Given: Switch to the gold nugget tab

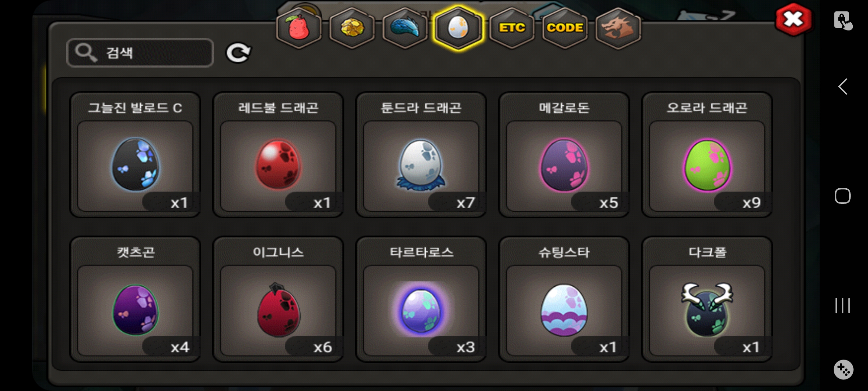Looking at the screenshot, I should coord(352,28).
